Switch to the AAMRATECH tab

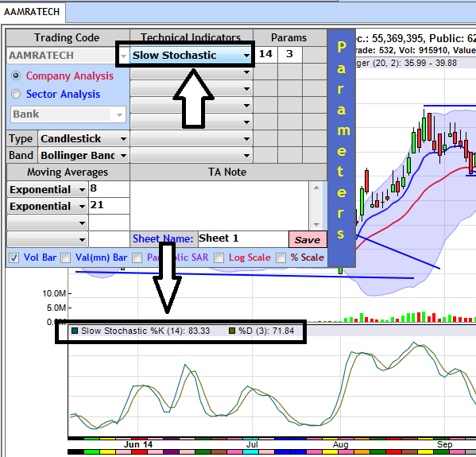(x=32, y=12)
